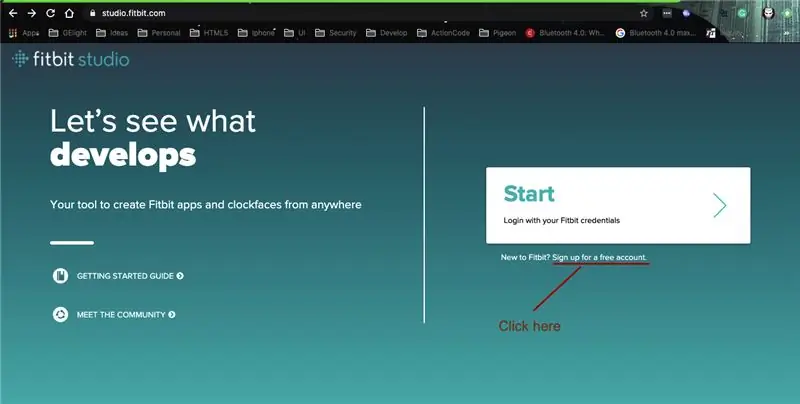The height and width of the screenshot is (404, 800).
Task: Open the browser home page icon
Action: 69,13
